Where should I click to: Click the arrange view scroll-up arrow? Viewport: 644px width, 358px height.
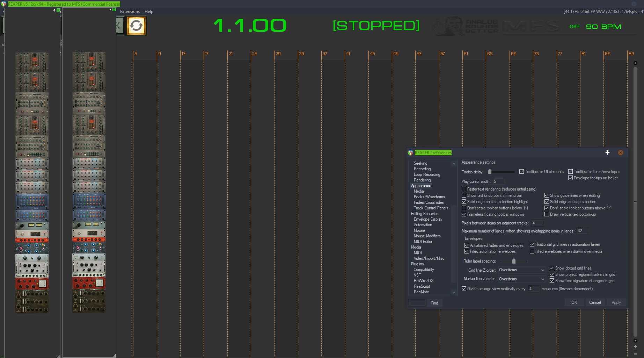635,63
